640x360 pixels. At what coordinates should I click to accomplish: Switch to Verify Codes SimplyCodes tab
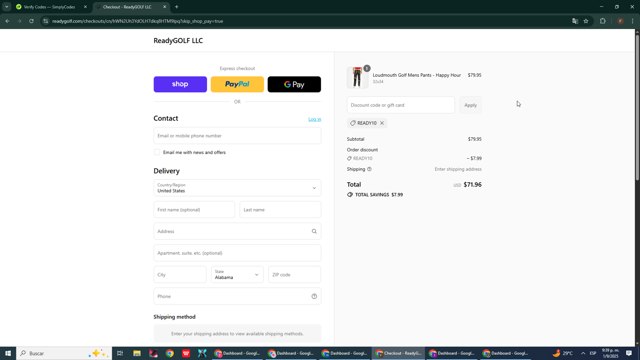[x=49, y=7]
